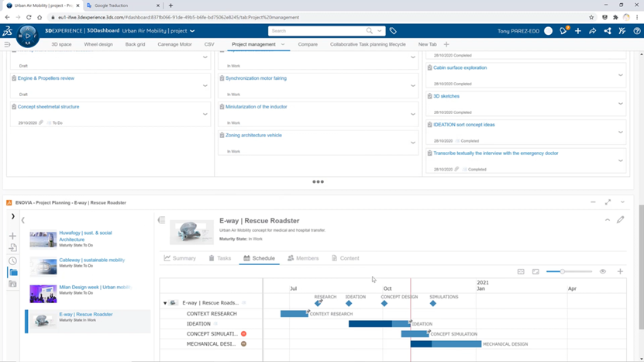Reload page with browser refresh button
Viewport: 644px width, 362px height.
point(29,17)
